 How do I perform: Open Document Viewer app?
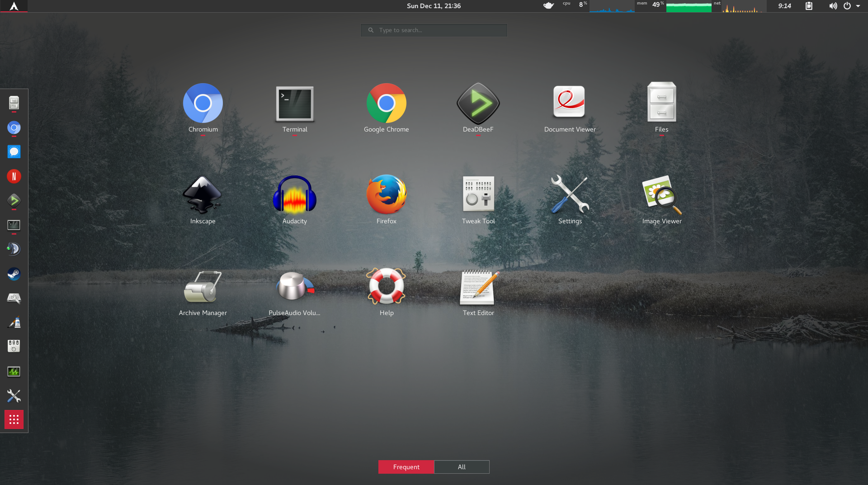[x=570, y=108]
